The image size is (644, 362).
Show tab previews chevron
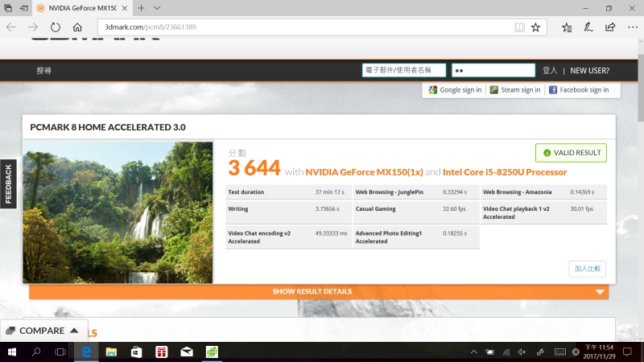157,8
